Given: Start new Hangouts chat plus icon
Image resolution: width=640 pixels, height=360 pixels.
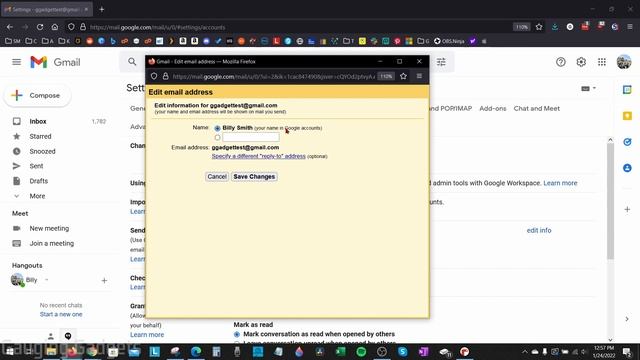Looking at the screenshot, I should 104,280.
